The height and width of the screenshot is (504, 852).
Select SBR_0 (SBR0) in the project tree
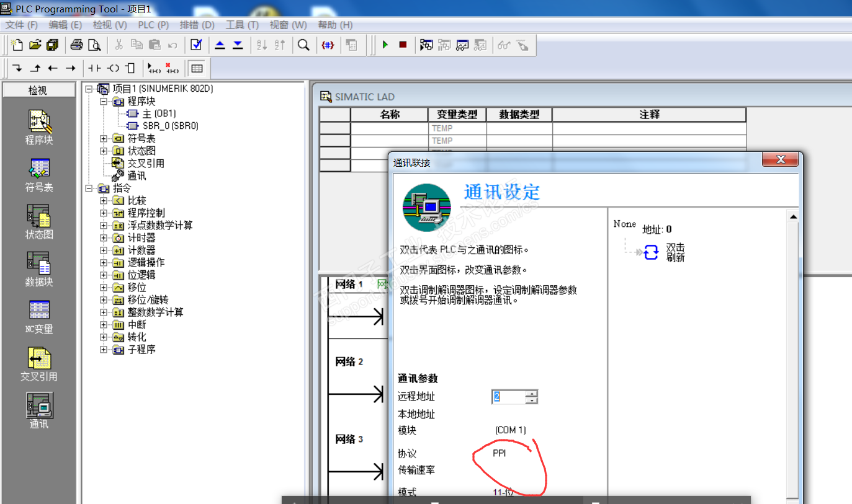point(171,126)
